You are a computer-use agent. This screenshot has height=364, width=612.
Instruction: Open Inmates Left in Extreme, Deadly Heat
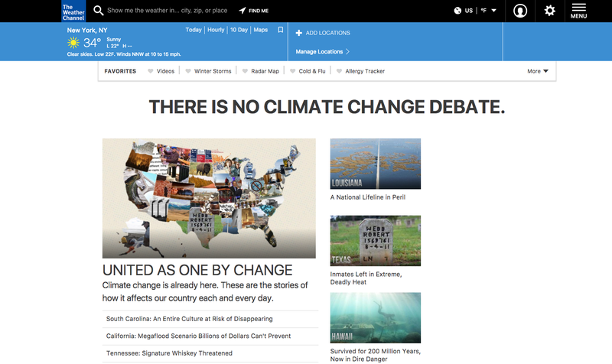coord(366,278)
